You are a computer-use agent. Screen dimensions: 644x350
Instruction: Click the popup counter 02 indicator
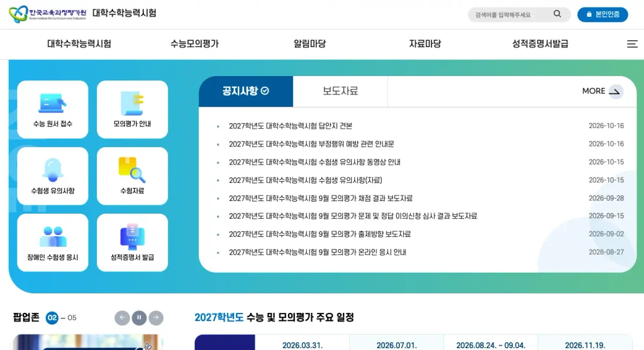click(x=52, y=317)
